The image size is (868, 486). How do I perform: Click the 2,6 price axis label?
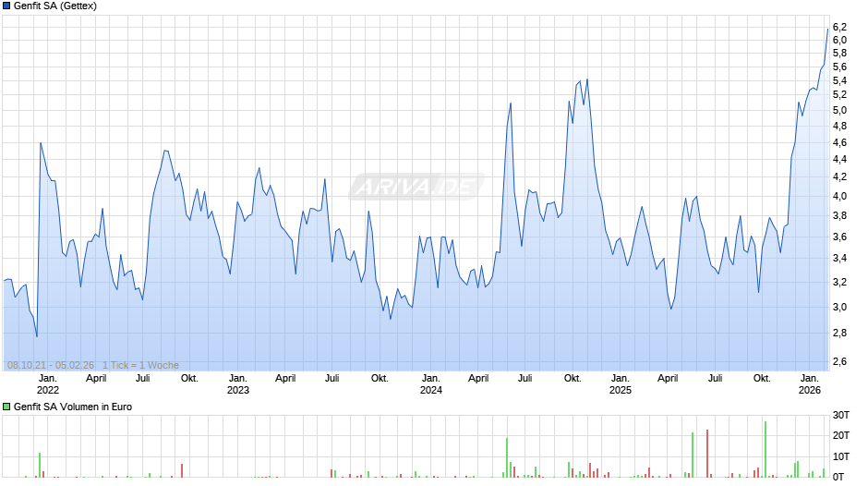[x=839, y=362]
